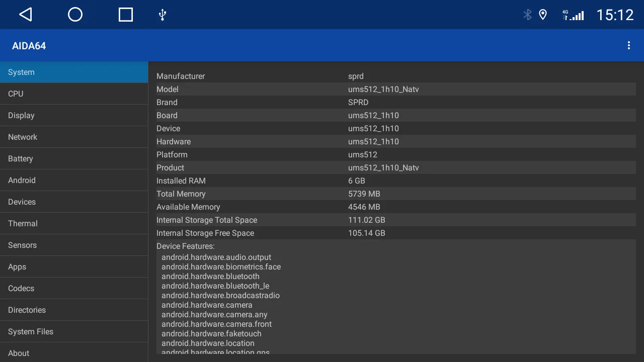Switch to the Display section
The image size is (644, 362).
pyautogui.click(x=74, y=116)
